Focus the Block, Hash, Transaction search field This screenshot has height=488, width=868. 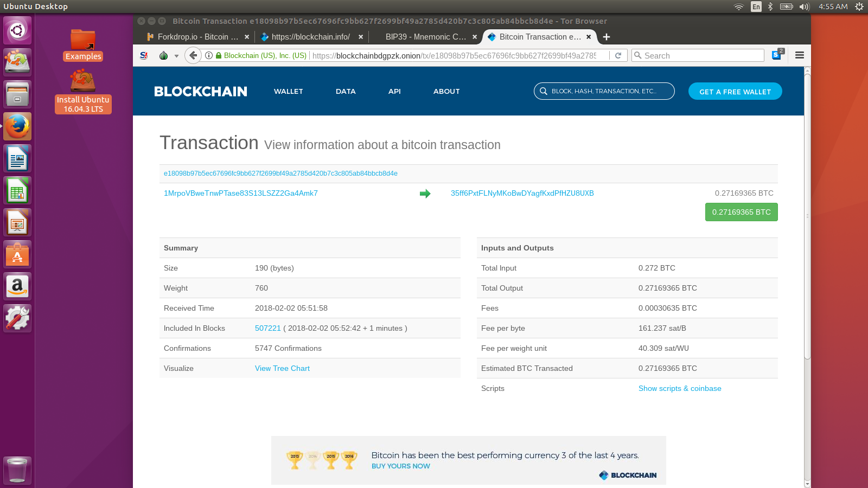coord(604,91)
